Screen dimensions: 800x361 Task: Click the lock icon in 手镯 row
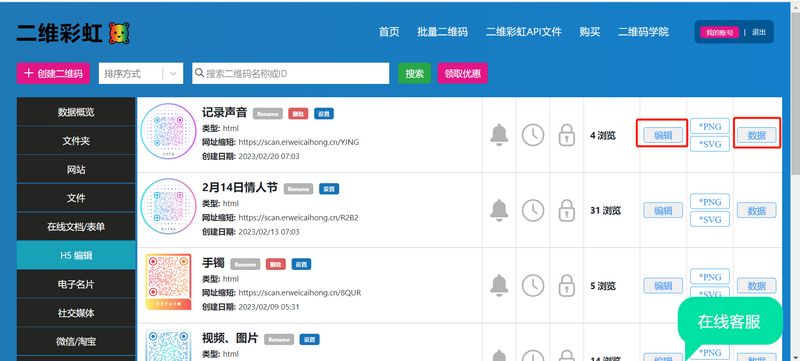[566, 286]
